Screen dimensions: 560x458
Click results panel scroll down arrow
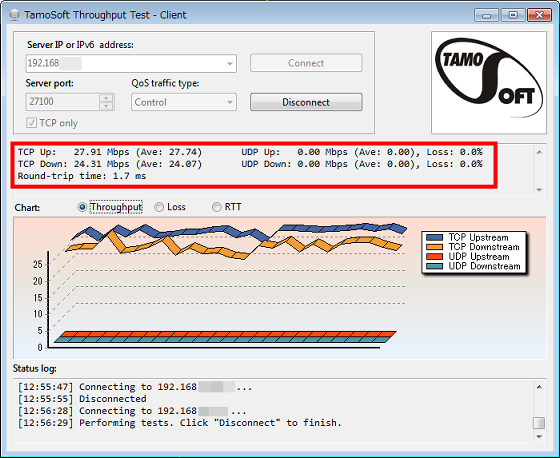539,190
